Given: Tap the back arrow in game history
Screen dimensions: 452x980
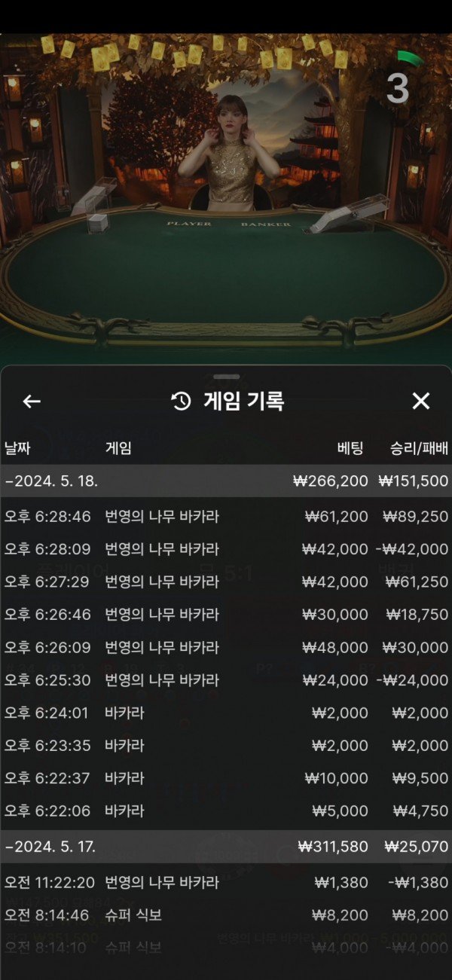Looking at the screenshot, I should pyautogui.click(x=32, y=401).
